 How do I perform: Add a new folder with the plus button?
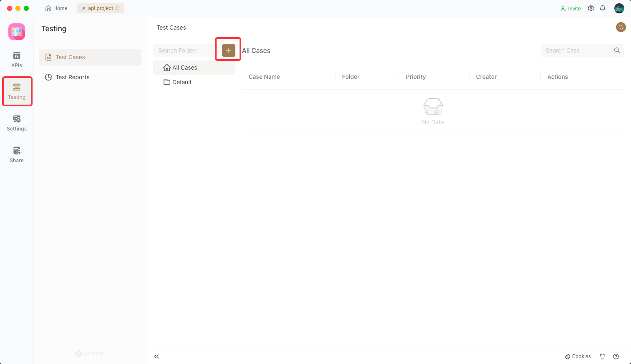pyautogui.click(x=229, y=50)
